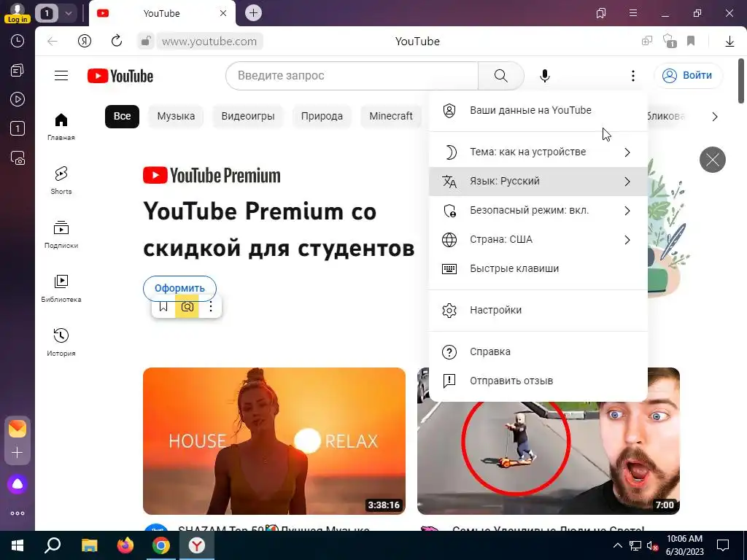The height and width of the screenshot is (560, 747).
Task: Open the three-dots sidebar settings
Action: [18, 513]
